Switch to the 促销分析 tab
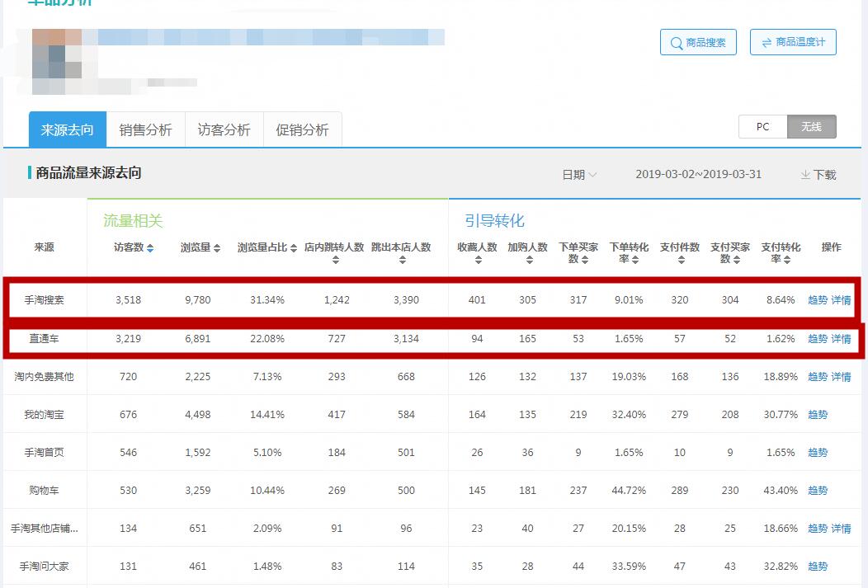The width and height of the screenshot is (868, 588). point(302,129)
